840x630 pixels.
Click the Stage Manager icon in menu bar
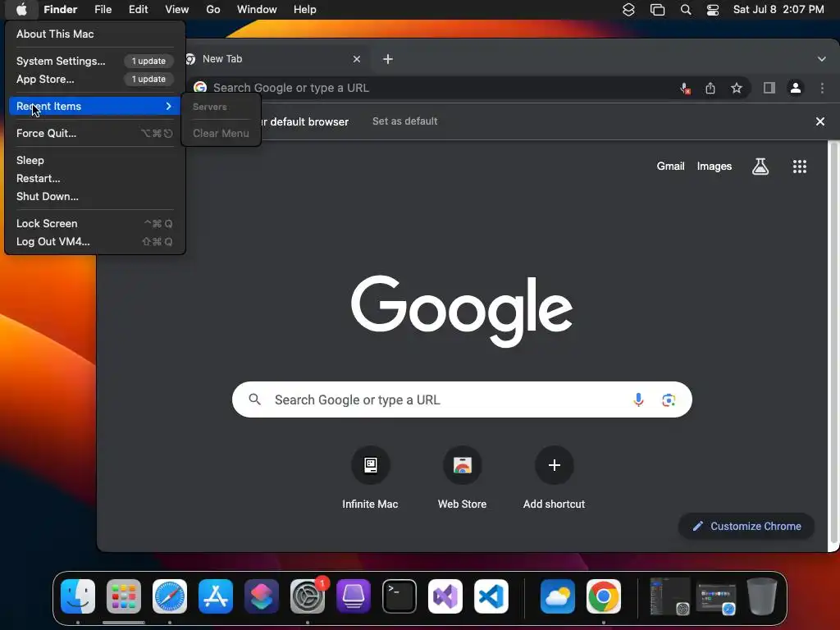pyautogui.click(x=657, y=10)
